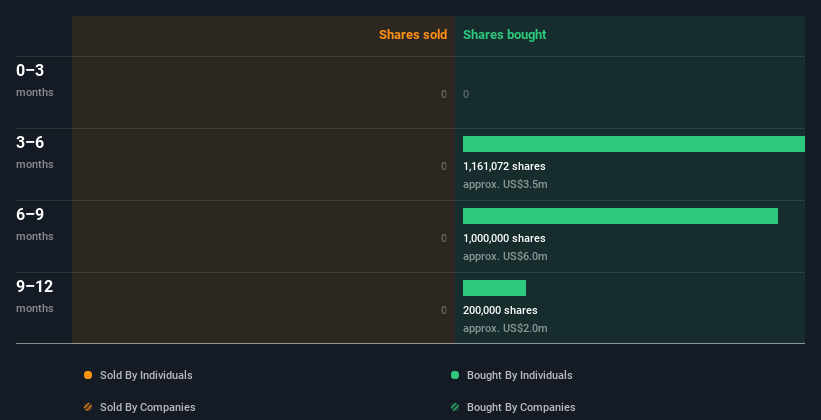Viewport: 821px width, 420px height.
Task: Select the Shares bought column header
Action: click(504, 35)
